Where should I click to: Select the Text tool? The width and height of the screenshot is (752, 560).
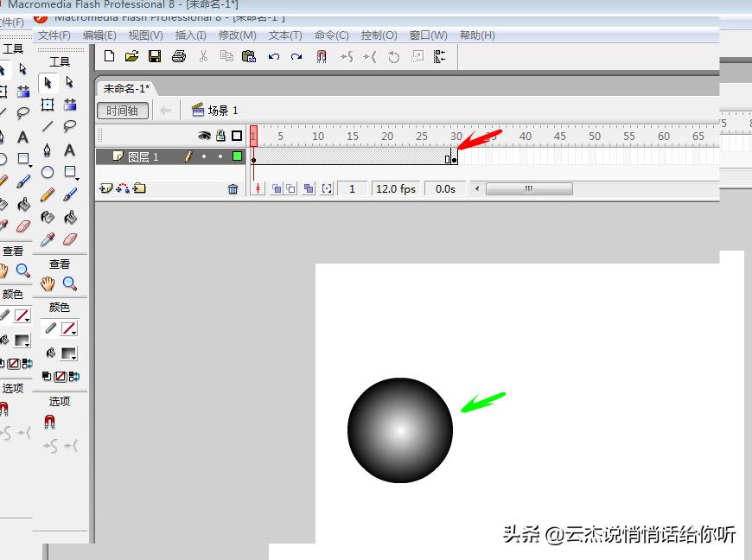[68, 149]
